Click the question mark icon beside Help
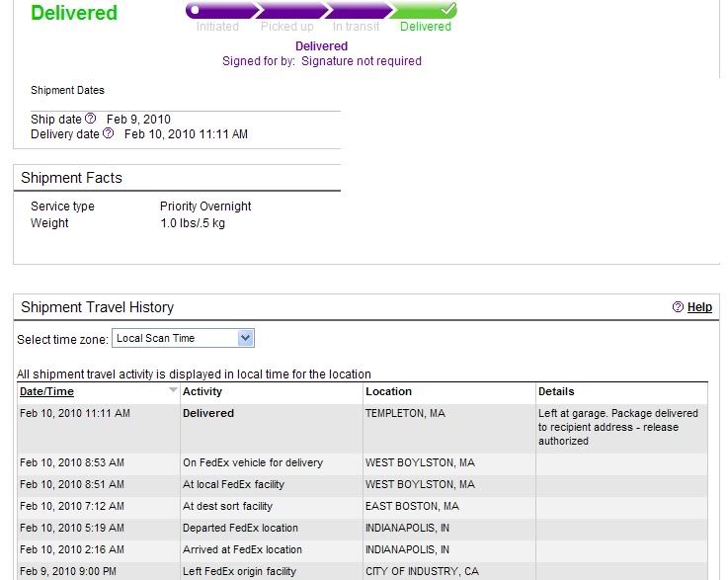 [678, 307]
